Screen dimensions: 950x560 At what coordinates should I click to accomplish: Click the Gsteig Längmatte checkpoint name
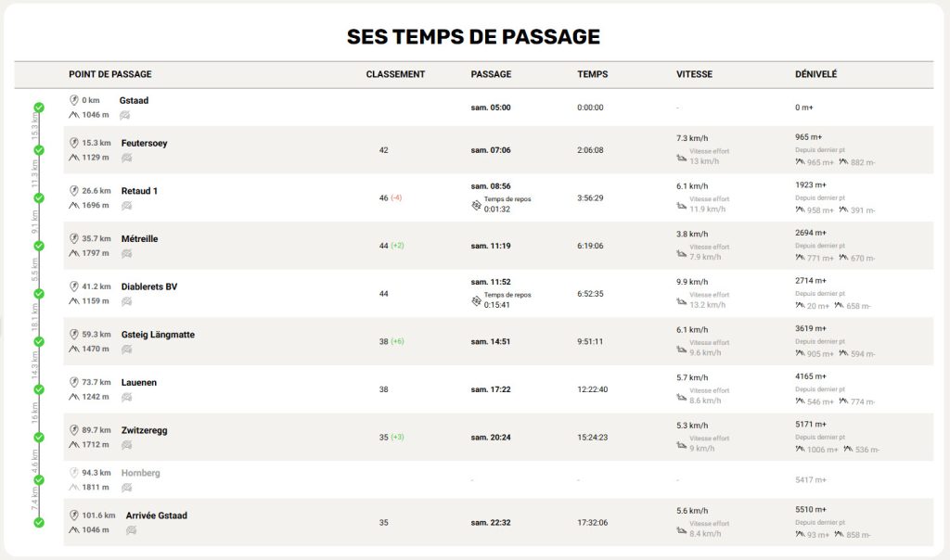[x=158, y=335]
